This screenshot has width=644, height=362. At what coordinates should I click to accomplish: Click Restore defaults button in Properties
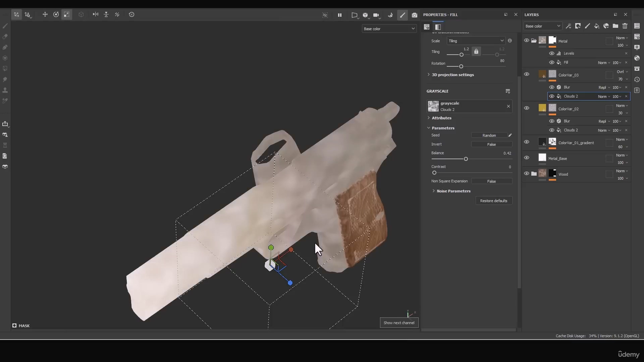click(493, 200)
